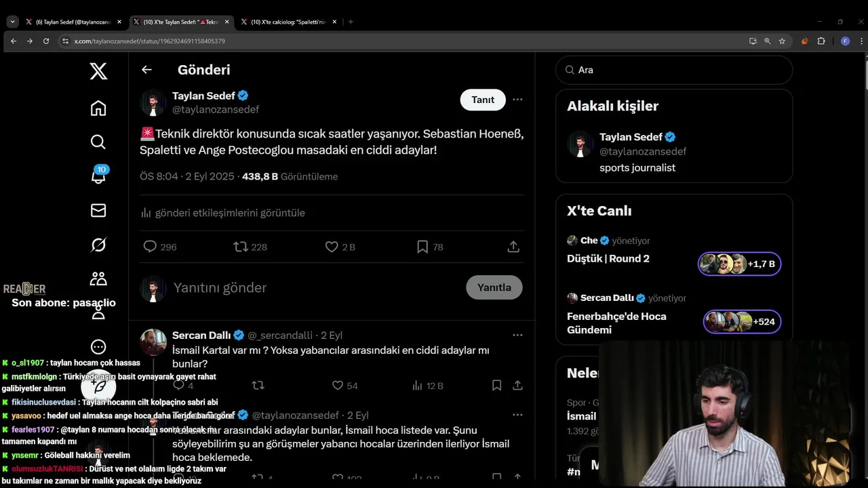Image resolution: width=868 pixels, height=488 pixels.
Task: Open more options on Sercan Dallı's reply
Action: click(x=517, y=335)
